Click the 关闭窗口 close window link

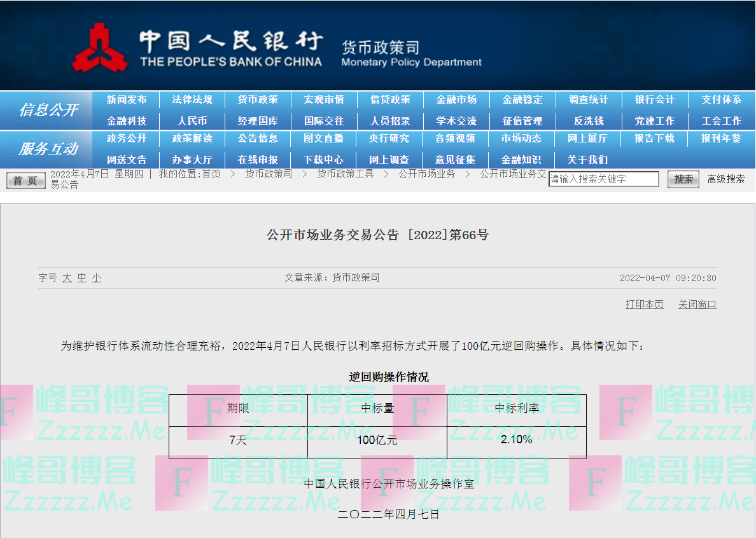(x=697, y=305)
